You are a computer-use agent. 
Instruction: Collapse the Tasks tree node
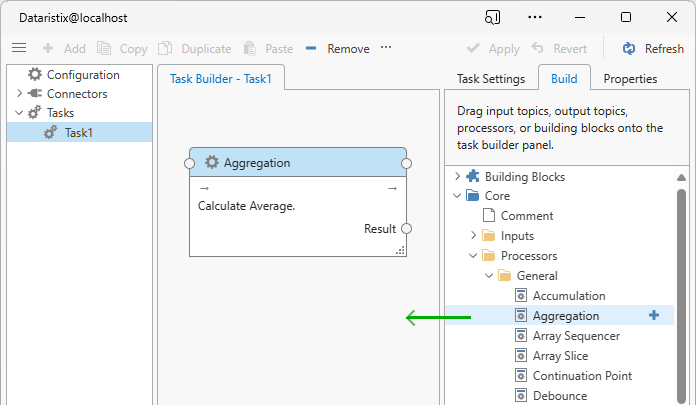tap(19, 113)
